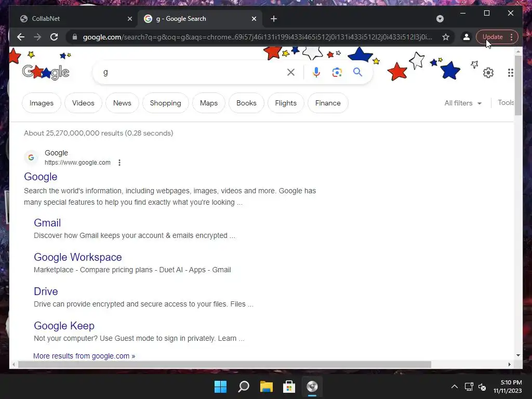Open File Explorer from taskbar
Viewport: 532px width, 399px height.
pos(267,387)
